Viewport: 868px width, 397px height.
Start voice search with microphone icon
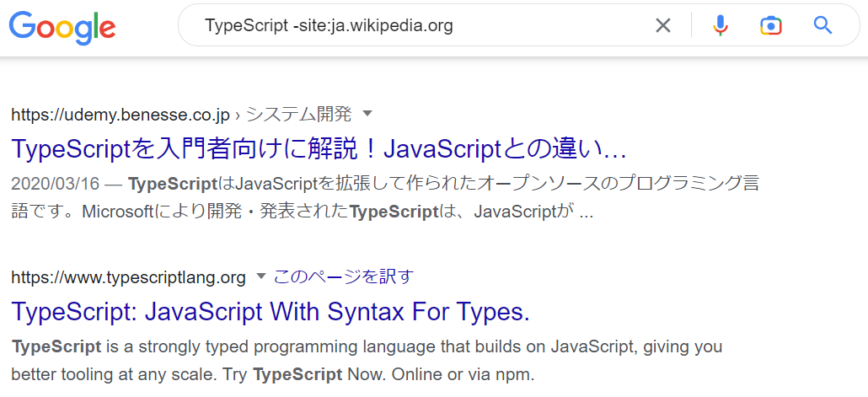pos(721,25)
